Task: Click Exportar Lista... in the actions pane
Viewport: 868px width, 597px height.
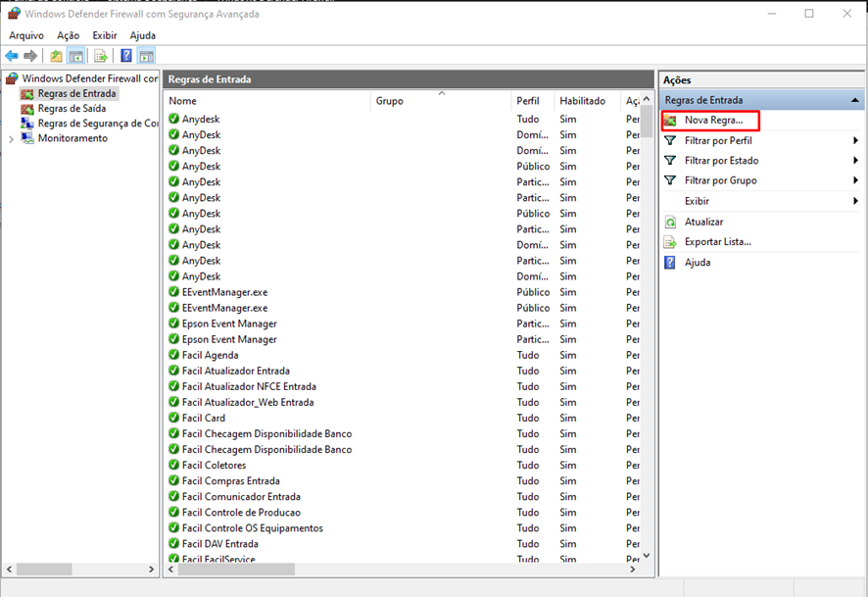Action: [717, 242]
